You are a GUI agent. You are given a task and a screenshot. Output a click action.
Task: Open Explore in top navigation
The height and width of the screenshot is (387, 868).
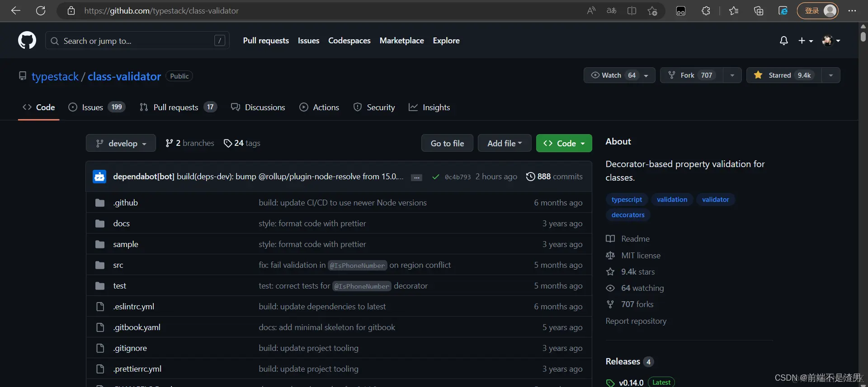(446, 41)
